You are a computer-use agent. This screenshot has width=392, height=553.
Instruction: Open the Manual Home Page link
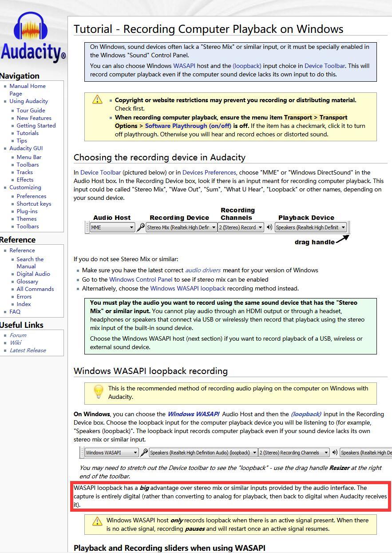pos(28,90)
